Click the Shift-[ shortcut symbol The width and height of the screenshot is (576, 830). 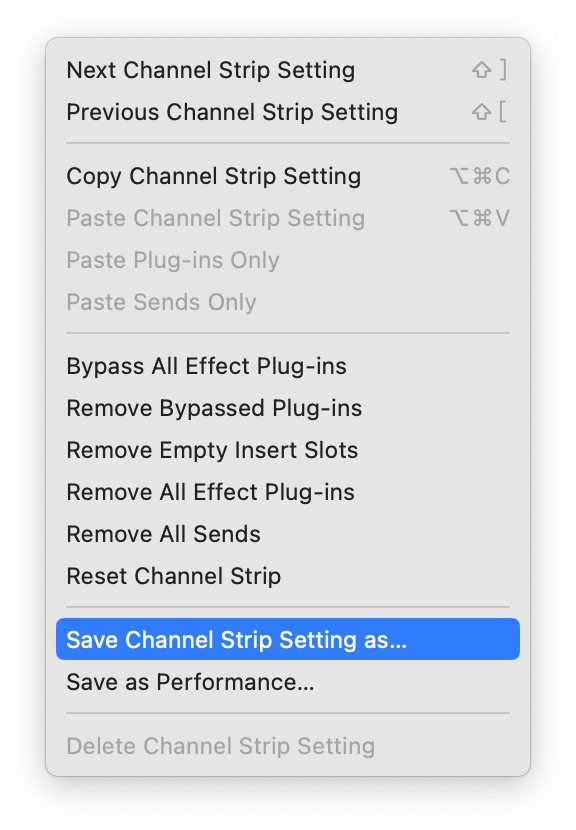(x=490, y=112)
